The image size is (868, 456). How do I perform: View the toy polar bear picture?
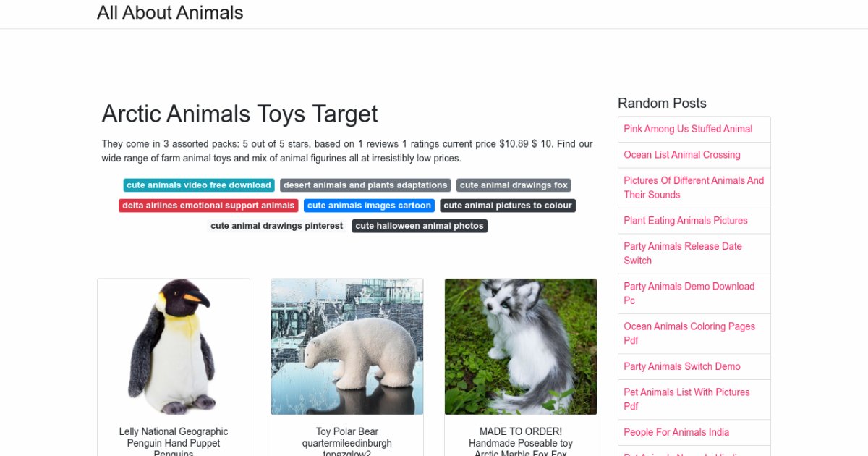click(347, 347)
